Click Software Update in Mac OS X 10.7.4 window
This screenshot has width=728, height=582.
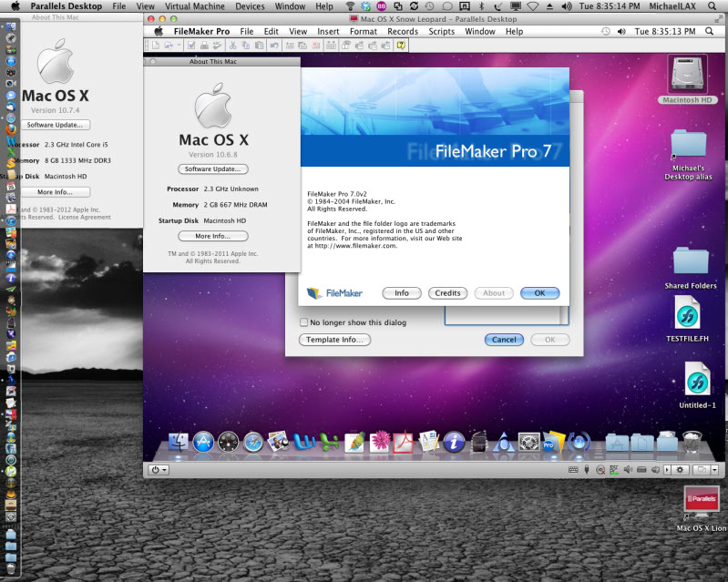click(x=55, y=125)
